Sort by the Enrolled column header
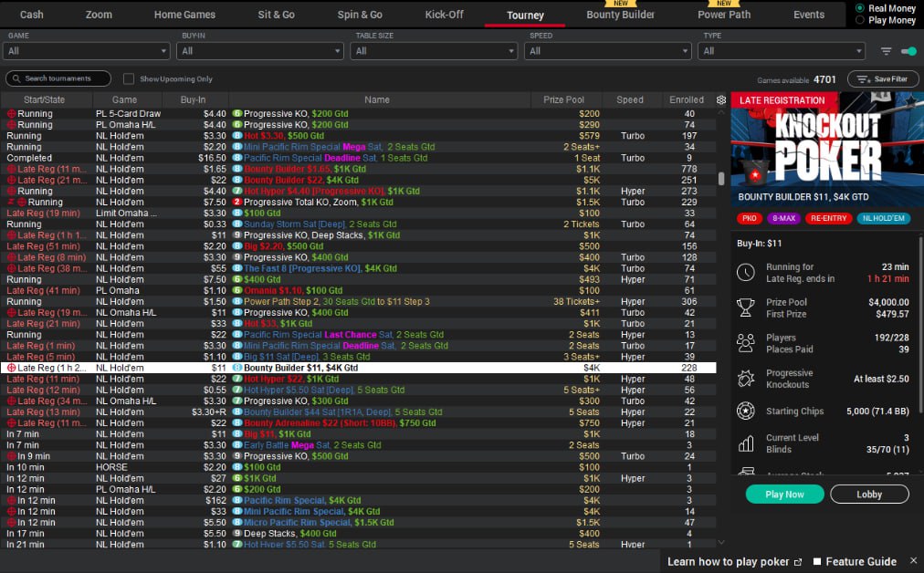Image resolution: width=924 pixels, height=573 pixels. 687,100
